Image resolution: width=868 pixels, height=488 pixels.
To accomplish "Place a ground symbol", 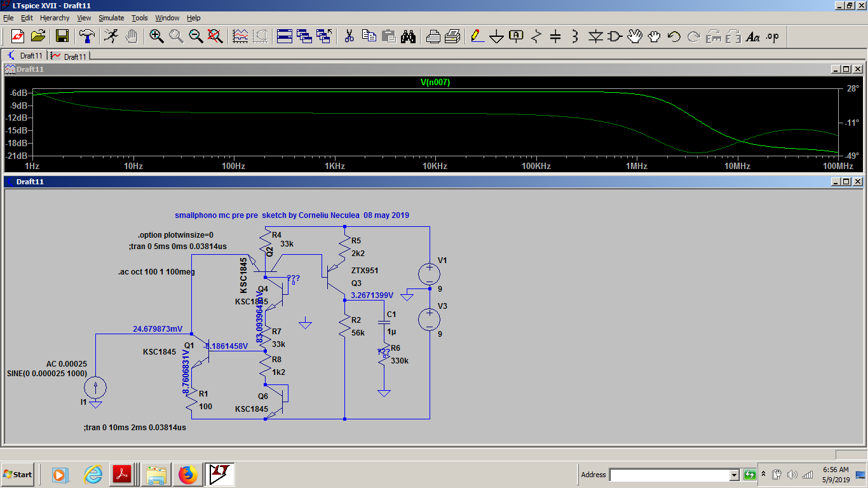I will point(497,36).
